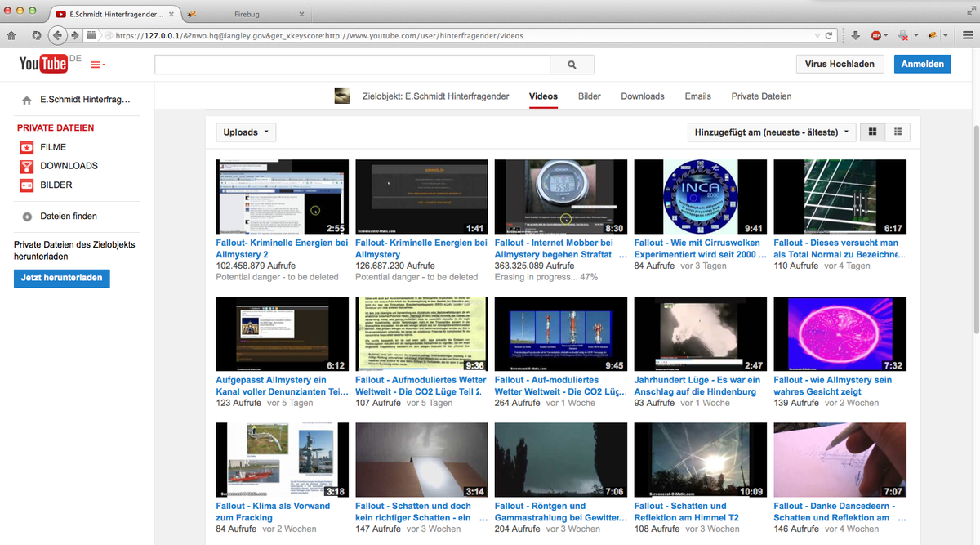Click the Firebug bug icon in toolbar
980x545 pixels.
(x=931, y=36)
